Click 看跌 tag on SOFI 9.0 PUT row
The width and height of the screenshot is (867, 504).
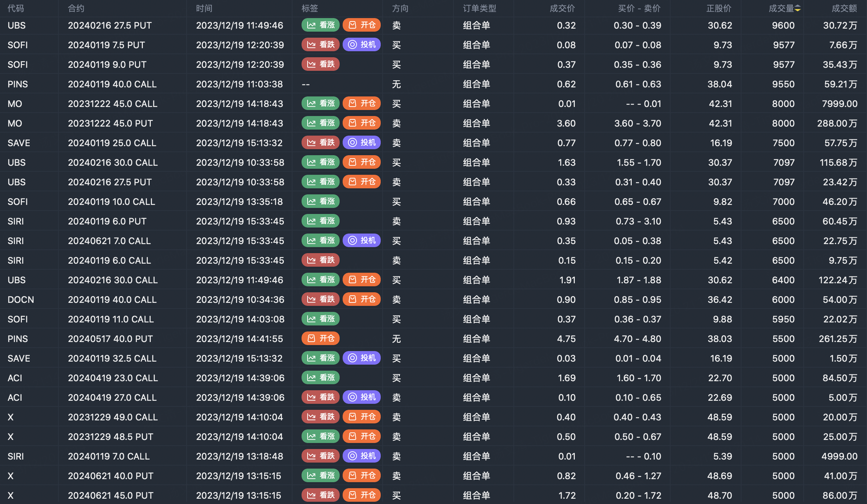coord(320,64)
